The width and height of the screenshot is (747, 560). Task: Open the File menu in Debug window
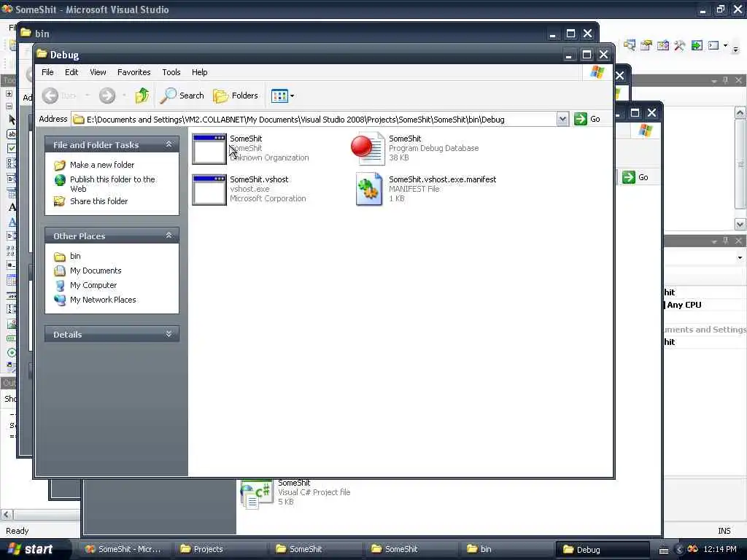pos(47,72)
